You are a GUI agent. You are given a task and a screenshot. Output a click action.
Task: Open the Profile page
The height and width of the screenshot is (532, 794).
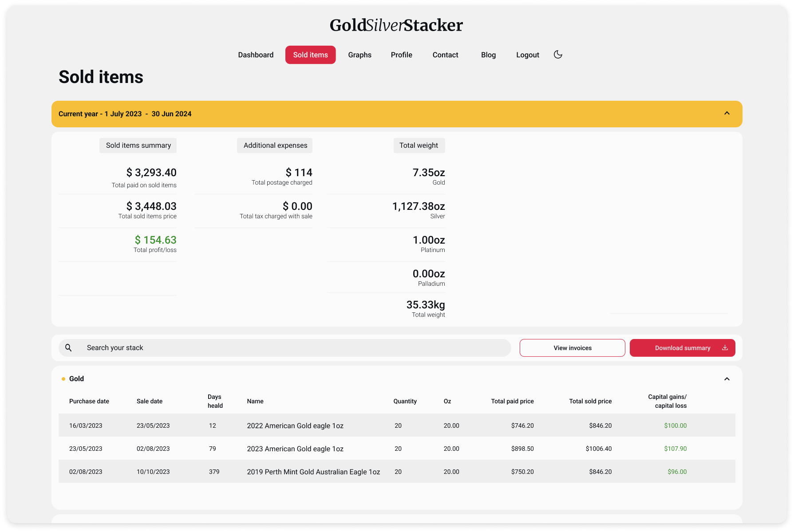(x=401, y=55)
